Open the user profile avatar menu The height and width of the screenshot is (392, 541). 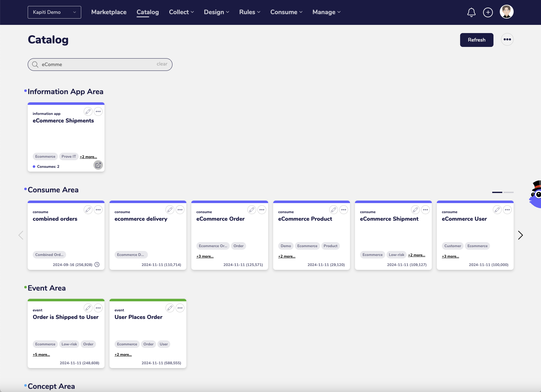(506, 11)
